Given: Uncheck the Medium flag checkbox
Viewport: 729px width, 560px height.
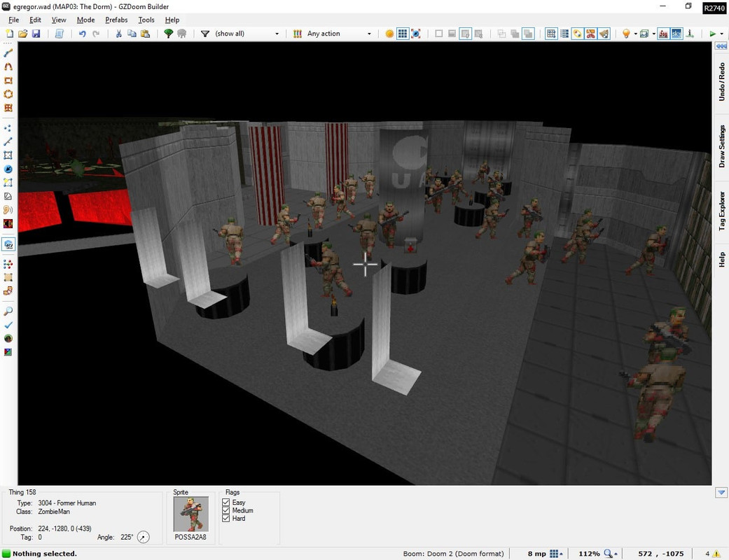Looking at the screenshot, I should click(226, 510).
